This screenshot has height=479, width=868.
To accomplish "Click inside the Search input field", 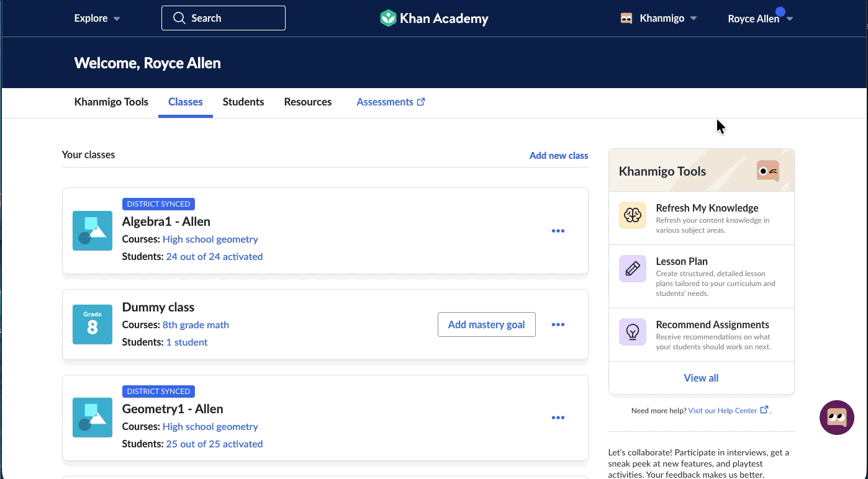I will tap(224, 18).
